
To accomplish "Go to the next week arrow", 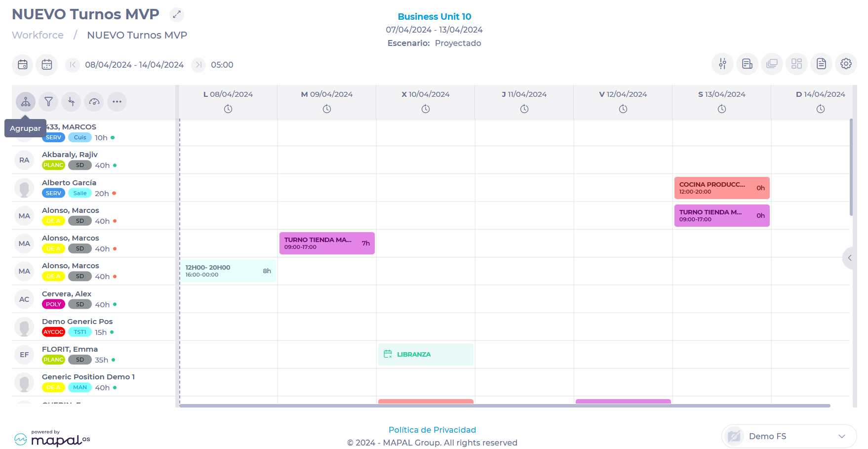I will click(x=198, y=65).
